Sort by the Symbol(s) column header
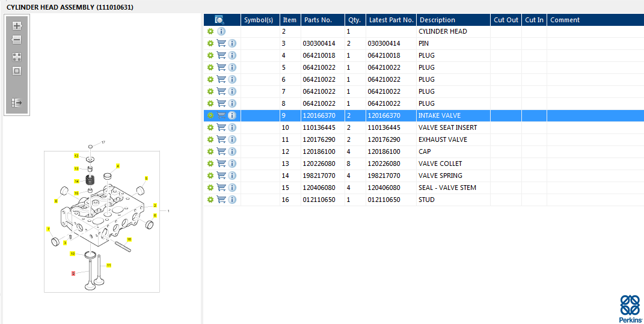The image size is (644, 324). click(x=260, y=20)
